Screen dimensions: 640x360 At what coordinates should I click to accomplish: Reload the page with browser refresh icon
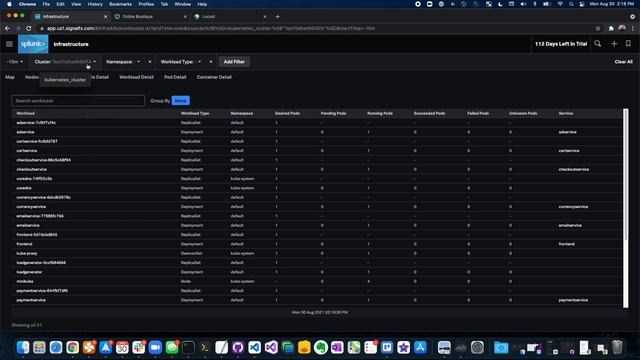pyautogui.click(x=29, y=28)
